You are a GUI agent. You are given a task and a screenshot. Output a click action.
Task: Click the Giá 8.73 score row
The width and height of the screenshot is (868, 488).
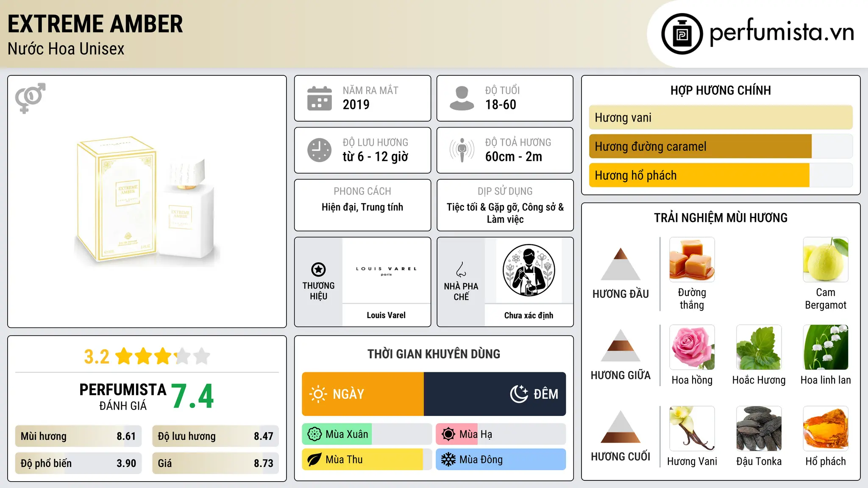[x=215, y=463]
